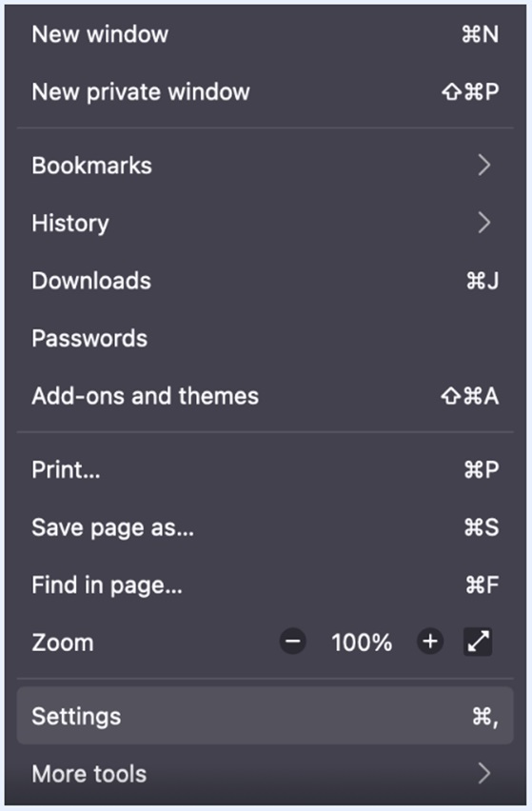Open the Passwords manager
Viewport: 532px width, 811px height.
click(x=266, y=338)
